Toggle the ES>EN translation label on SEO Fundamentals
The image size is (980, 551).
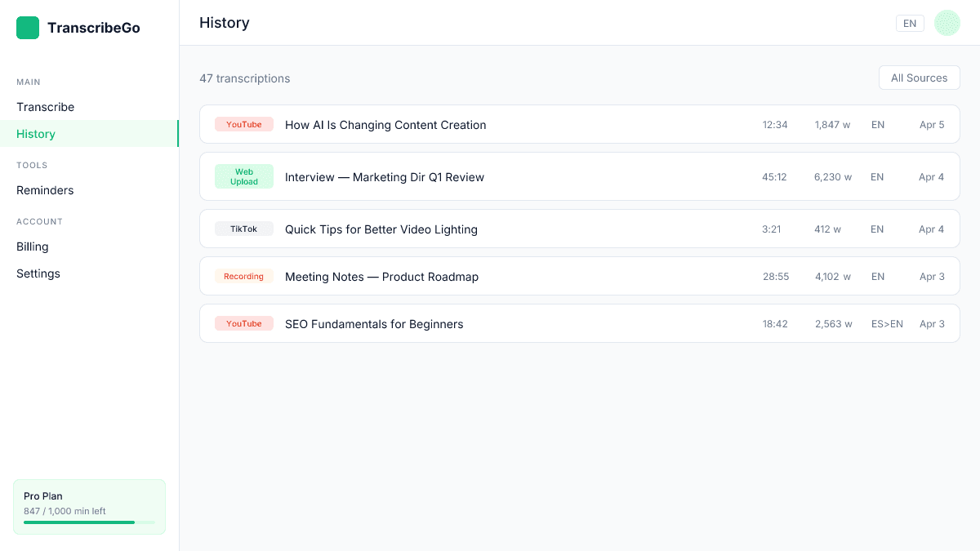(x=887, y=323)
